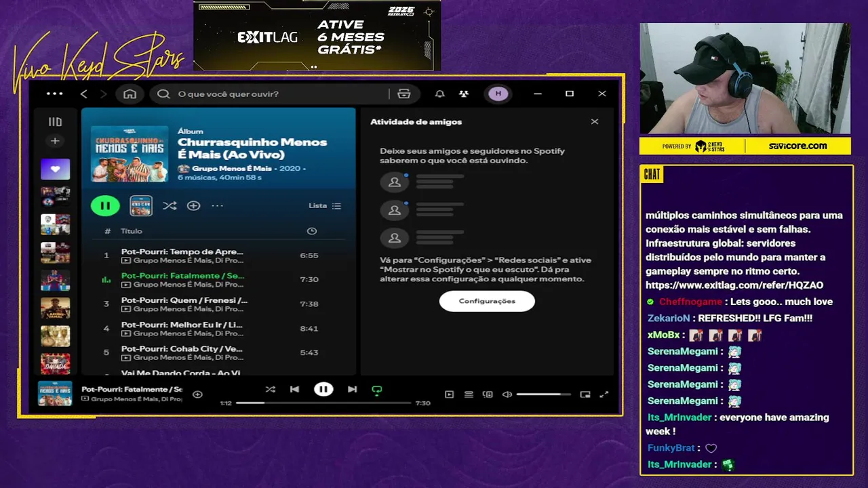This screenshot has height=488, width=868.
Task: Add album to library with plus circle
Action: [193, 205]
